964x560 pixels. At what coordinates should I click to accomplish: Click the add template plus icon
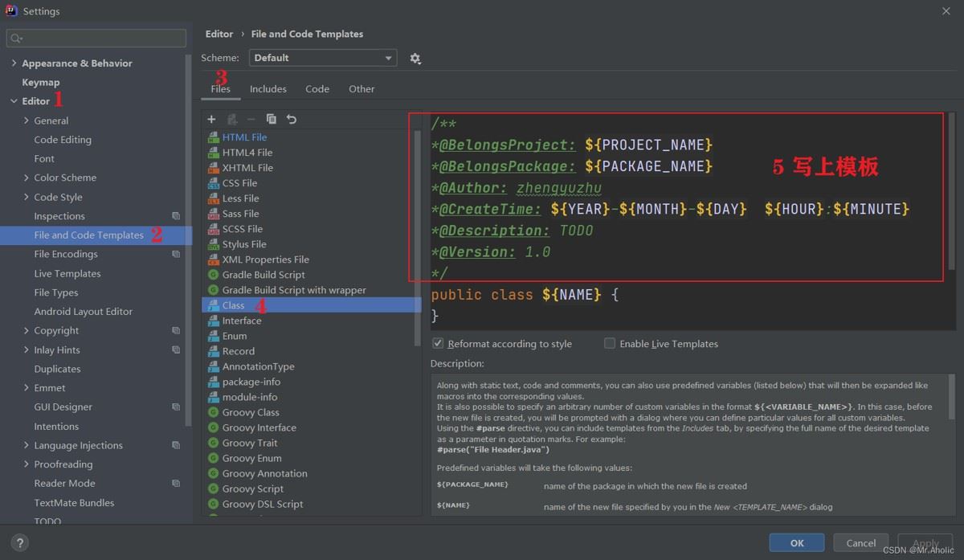pos(211,119)
